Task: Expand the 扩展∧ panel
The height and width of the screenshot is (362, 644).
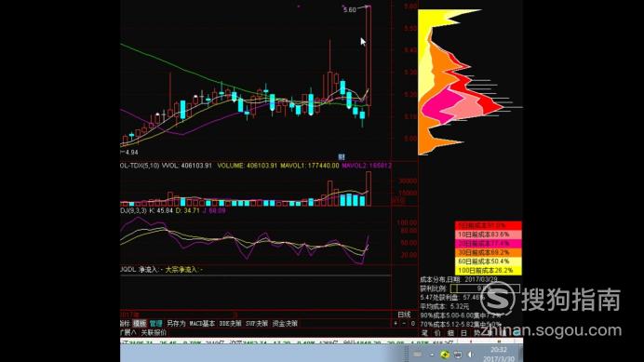Action: [x=128, y=332]
